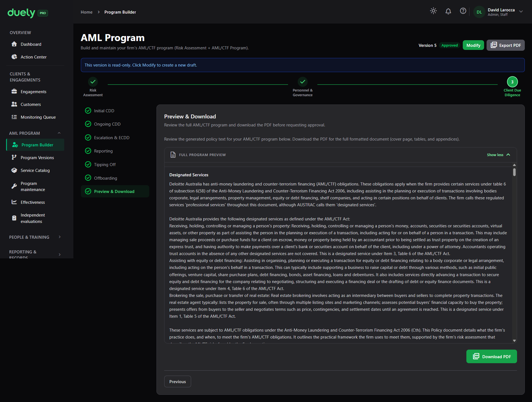Open Service Catalog in the sidebar
The height and width of the screenshot is (402, 532).
coord(35,170)
